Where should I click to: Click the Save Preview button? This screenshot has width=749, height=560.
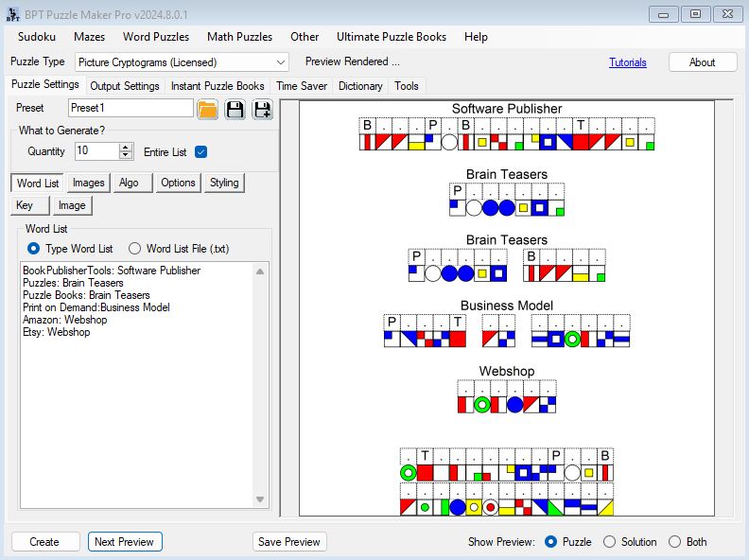pyautogui.click(x=289, y=542)
